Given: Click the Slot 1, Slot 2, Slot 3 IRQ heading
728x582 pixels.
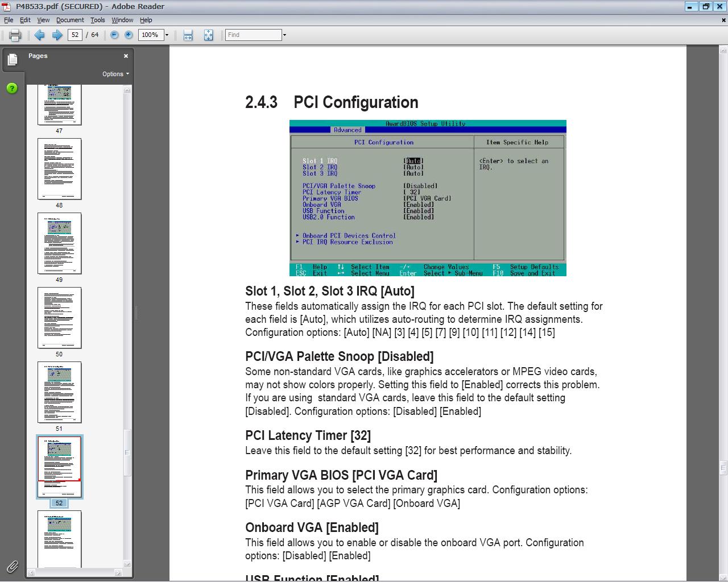Looking at the screenshot, I should click(x=330, y=291).
